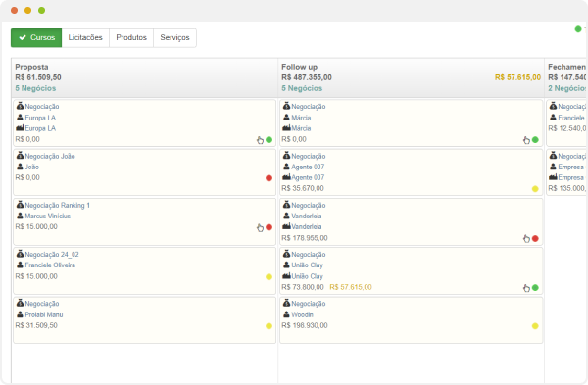This screenshot has height=385, width=588.
Task: Open contact Marcus Vinicius
Action: point(48,216)
